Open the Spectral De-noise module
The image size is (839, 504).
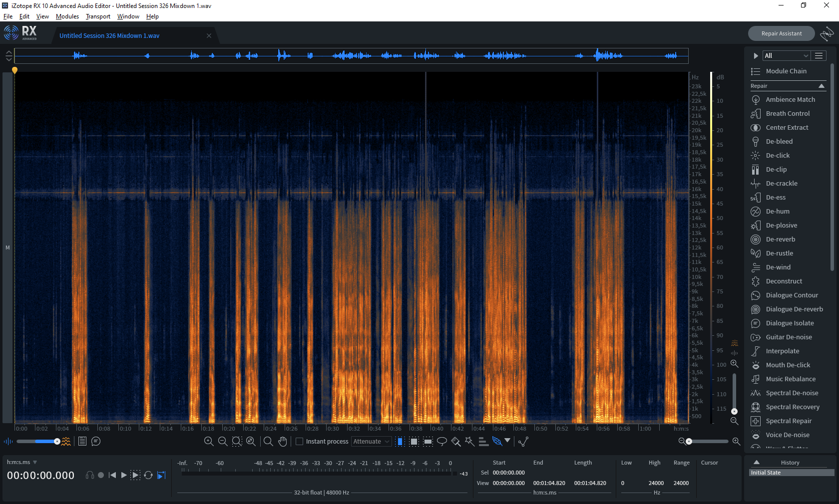click(792, 393)
